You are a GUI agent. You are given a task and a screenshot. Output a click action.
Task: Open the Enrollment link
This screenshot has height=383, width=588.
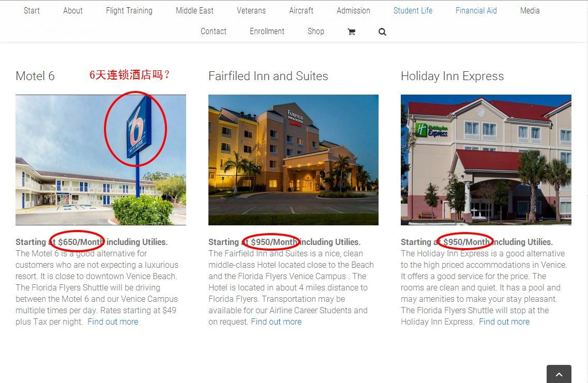[x=267, y=32]
